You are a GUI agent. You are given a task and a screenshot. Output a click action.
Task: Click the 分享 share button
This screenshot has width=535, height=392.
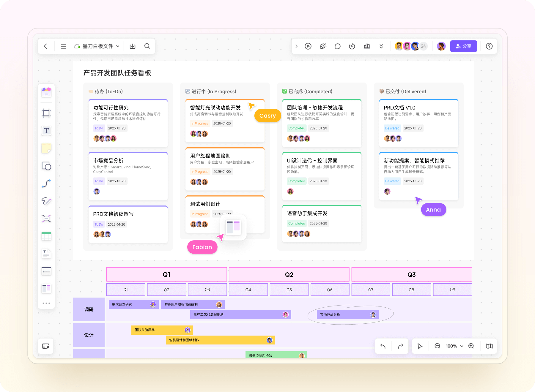pyautogui.click(x=463, y=46)
